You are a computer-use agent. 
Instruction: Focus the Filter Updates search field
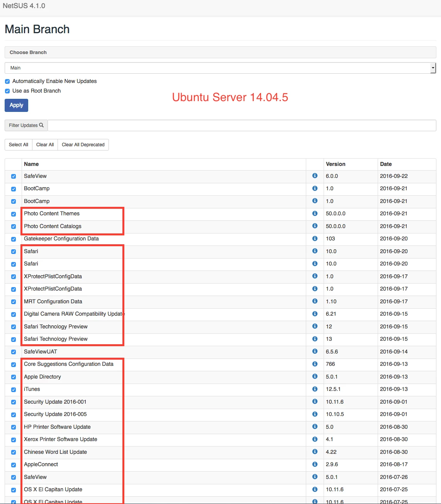242,125
